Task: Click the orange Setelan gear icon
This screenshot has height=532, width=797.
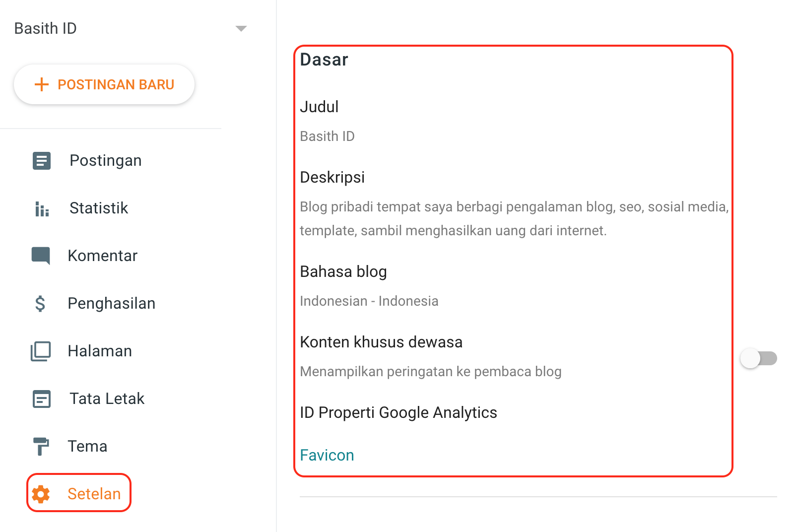Action: coord(41,494)
